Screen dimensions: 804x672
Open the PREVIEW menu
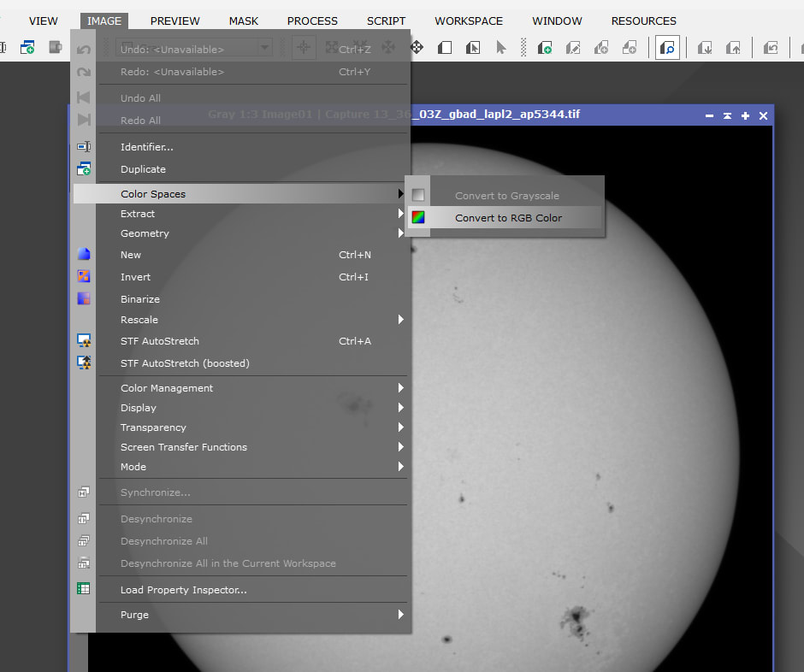174,21
